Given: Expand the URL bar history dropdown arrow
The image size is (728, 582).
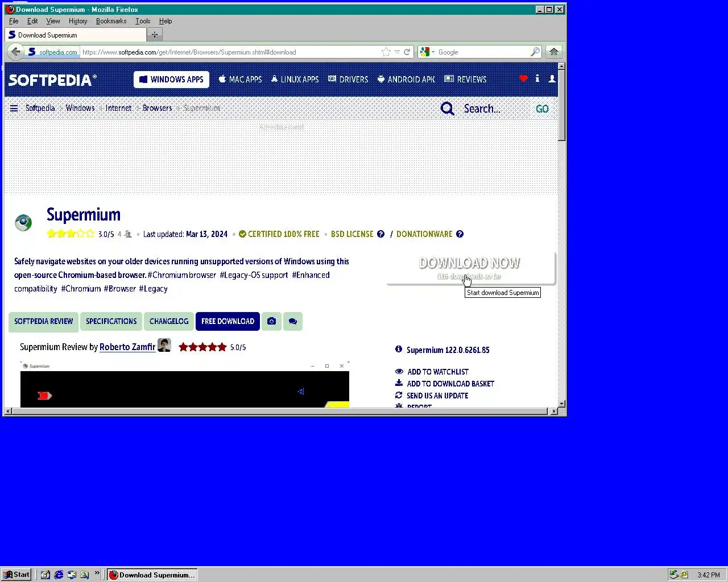Looking at the screenshot, I should tap(397, 52).
